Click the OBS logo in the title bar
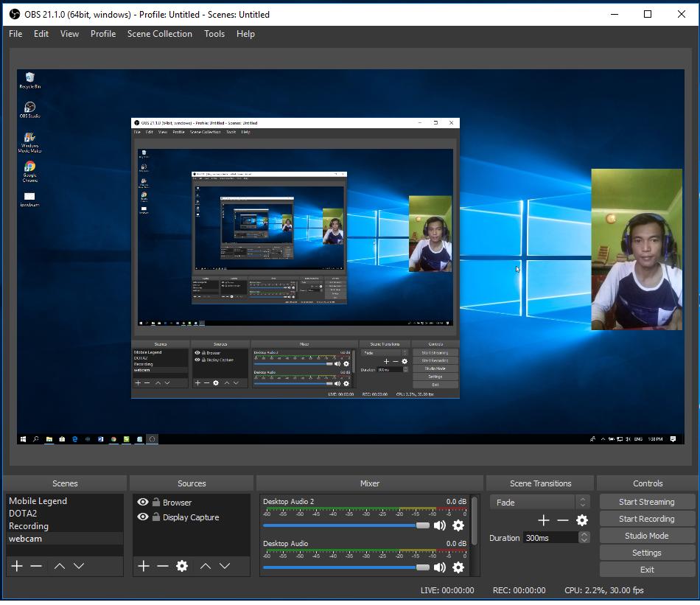 (14, 14)
